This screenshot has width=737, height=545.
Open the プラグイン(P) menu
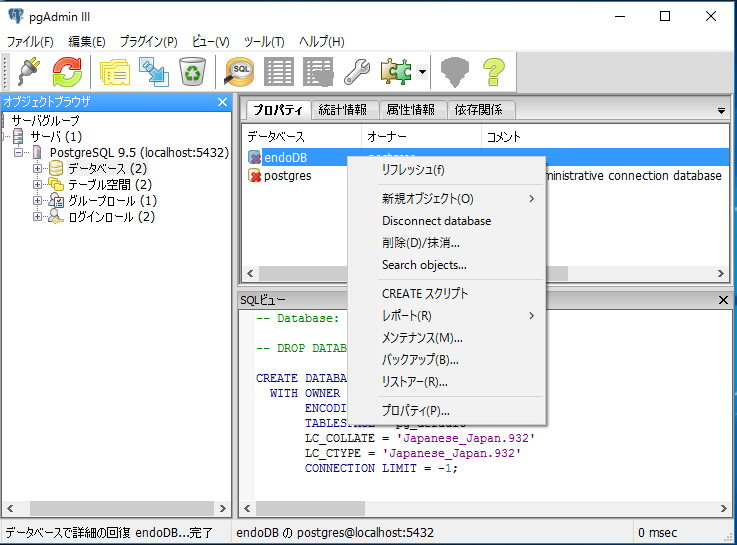(x=149, y=41)
